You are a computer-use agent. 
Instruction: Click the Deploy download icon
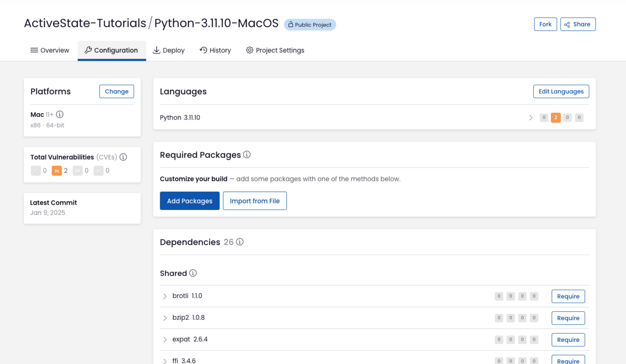point(156,50)
